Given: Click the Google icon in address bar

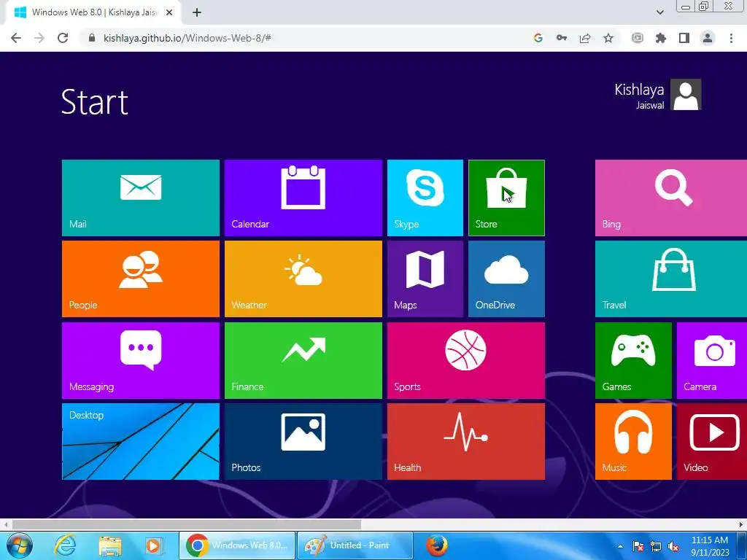Looking at the screenshot, I should click(538, 38).
